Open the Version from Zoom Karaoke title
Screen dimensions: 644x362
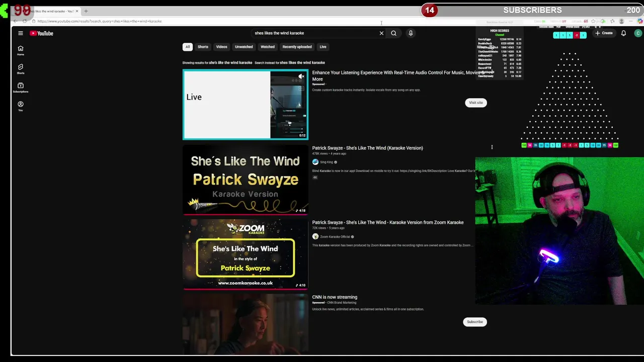388,222
